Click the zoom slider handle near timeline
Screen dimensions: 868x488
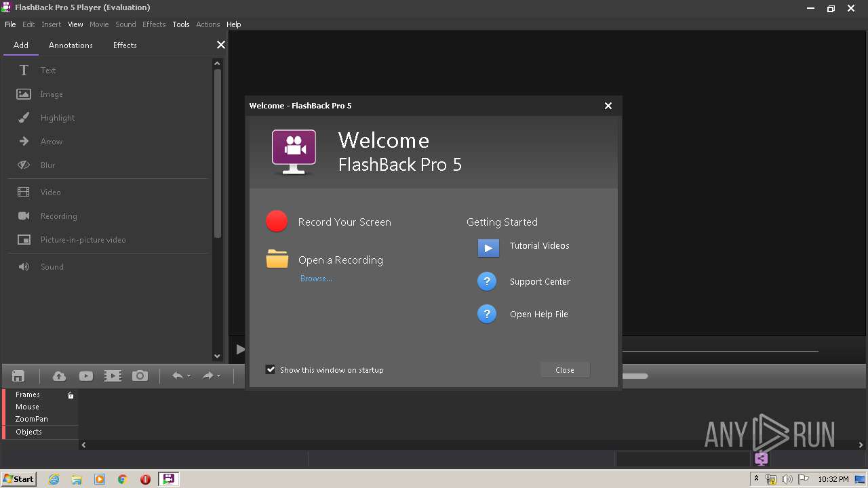[635, 376]
